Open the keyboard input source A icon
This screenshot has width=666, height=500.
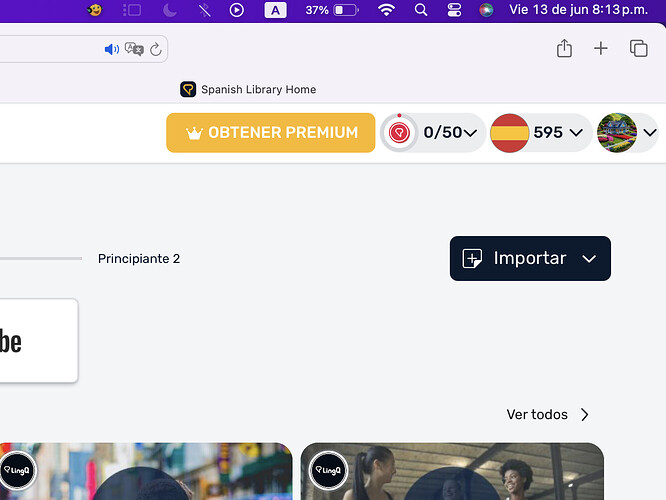click(x=275, y=10)
